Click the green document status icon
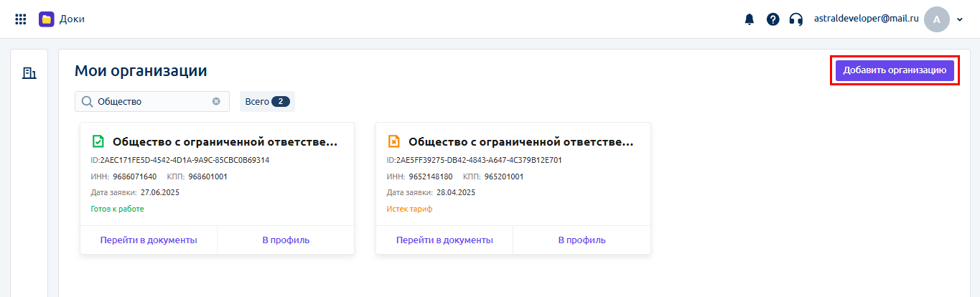The width and height of the screenshot is (980, 297). 98,142
